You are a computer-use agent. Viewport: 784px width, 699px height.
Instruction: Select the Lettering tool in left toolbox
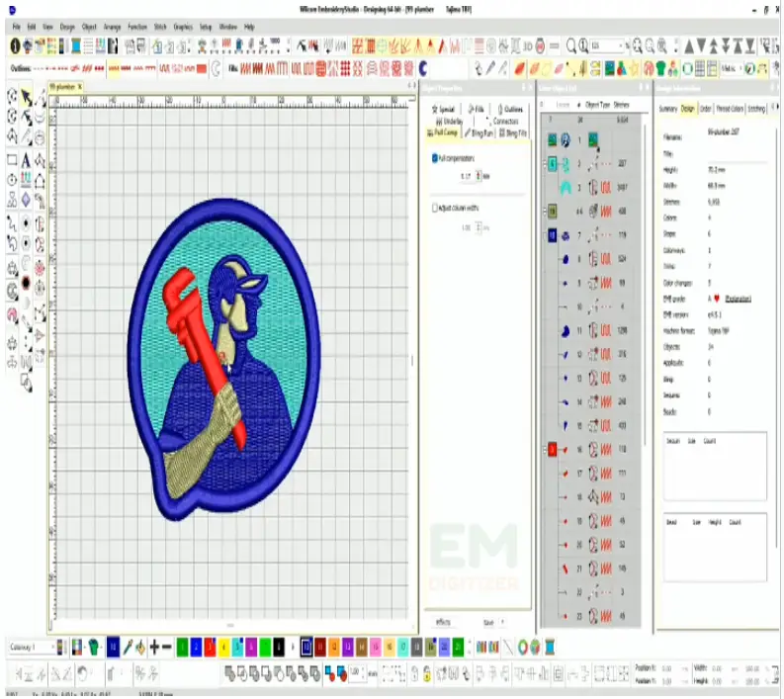[26, 160]
